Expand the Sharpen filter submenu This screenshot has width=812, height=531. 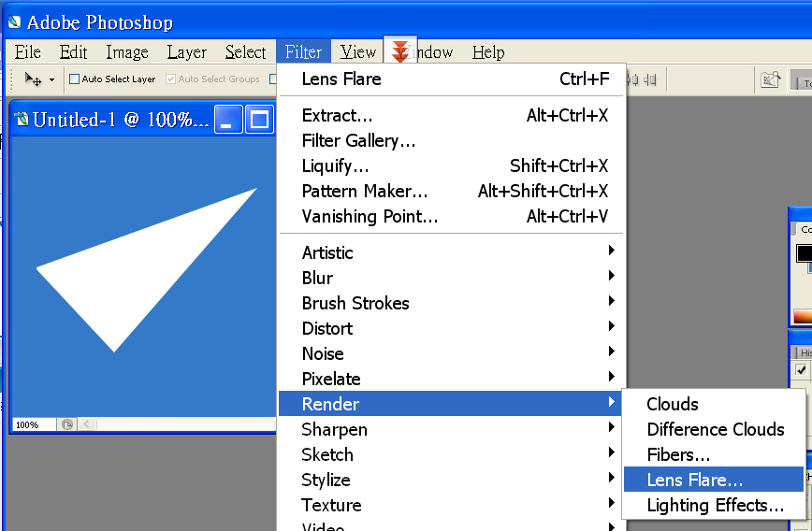(x=451, y=429)
